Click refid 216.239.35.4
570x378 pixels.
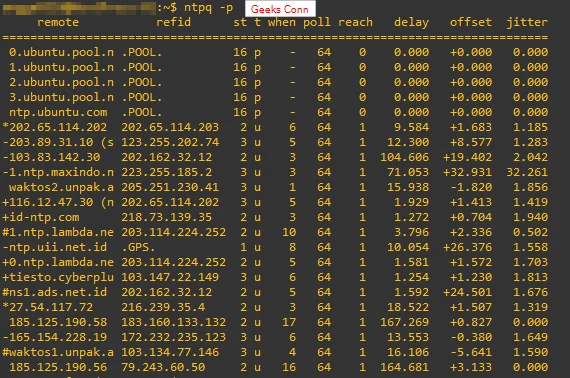[x=163, y=307]
